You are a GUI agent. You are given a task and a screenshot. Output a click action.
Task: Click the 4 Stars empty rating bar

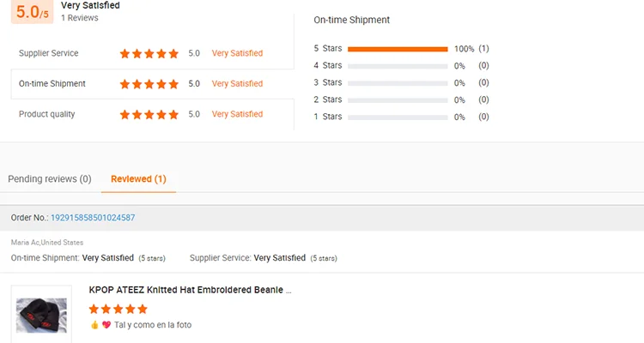(398, 66)
